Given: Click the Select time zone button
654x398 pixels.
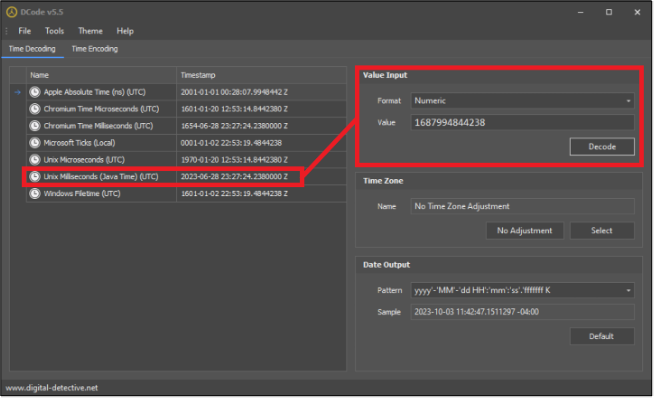Looking at the screenshot, I should click(602, 231).
